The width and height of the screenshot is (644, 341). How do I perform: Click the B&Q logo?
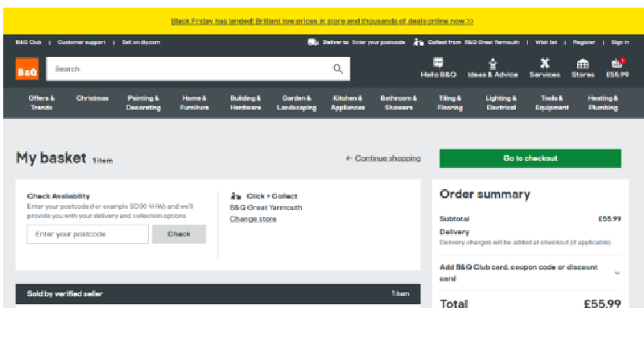[27, 70]
